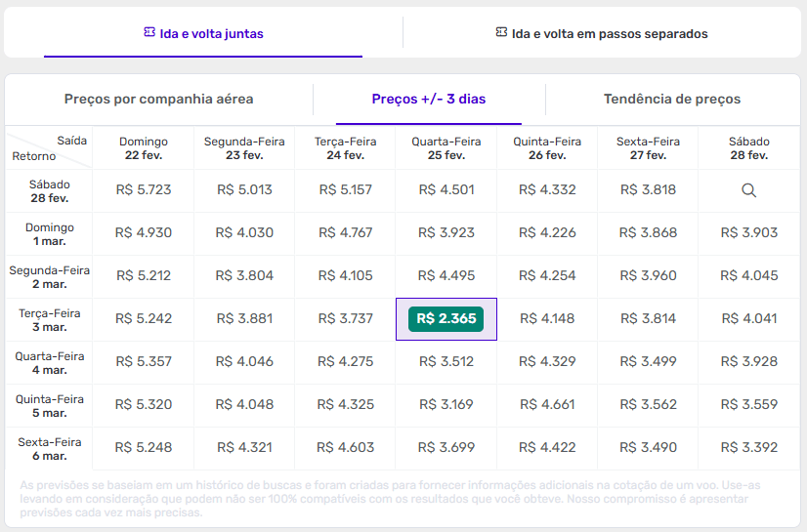
Task: Select the R$ 3.392 fare
Action: (748, 448)
